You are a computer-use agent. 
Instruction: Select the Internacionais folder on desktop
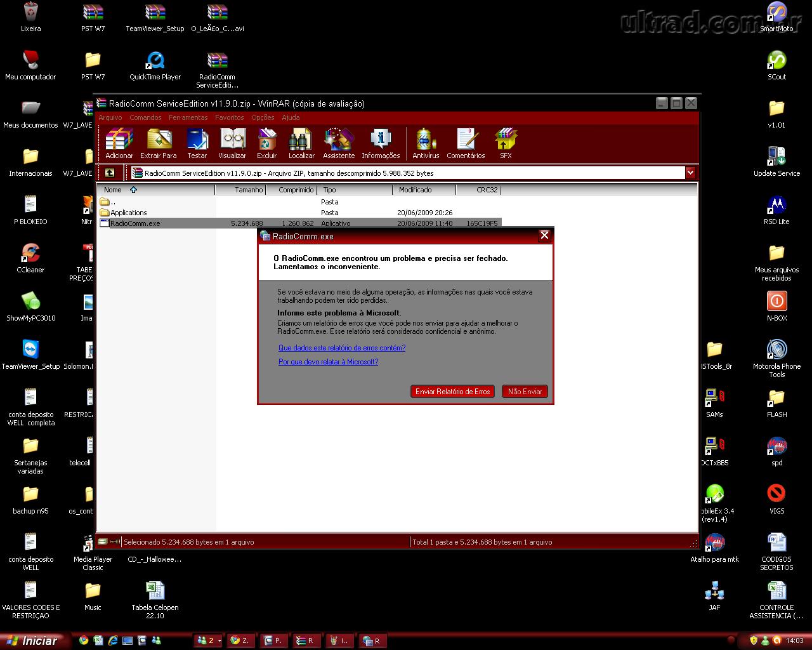coord(30,162)
